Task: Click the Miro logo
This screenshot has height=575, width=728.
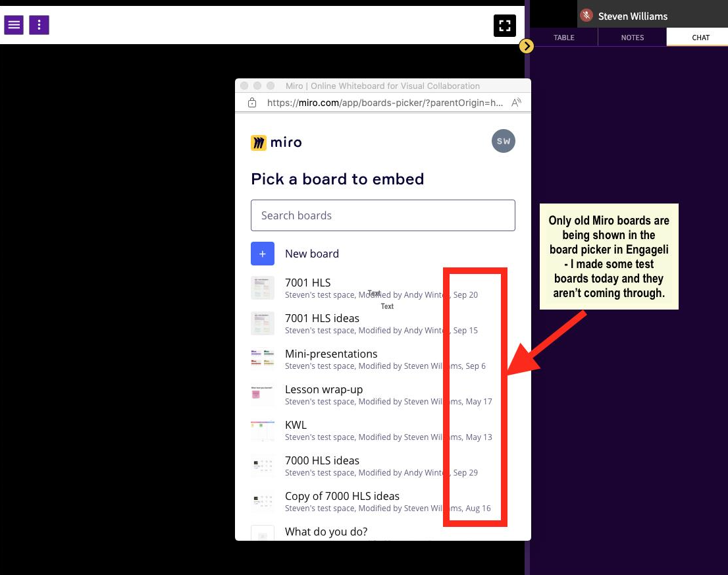Action: tap(276, 142)
